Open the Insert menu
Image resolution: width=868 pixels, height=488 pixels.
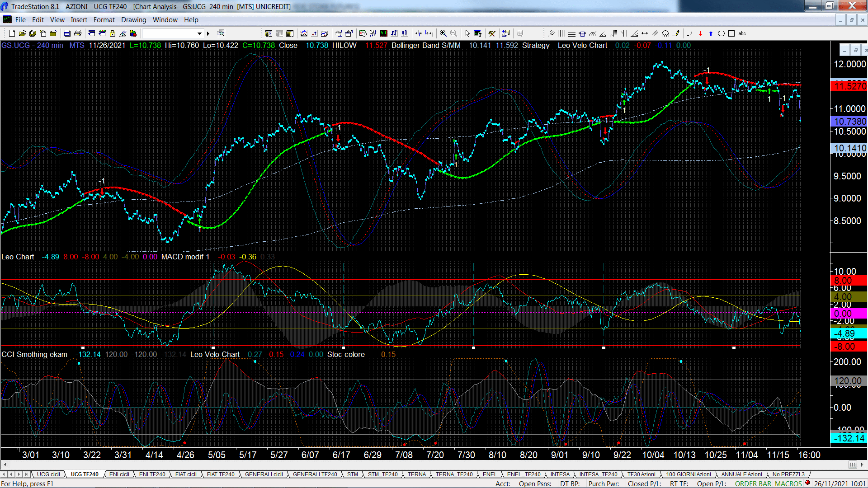(x=79, y=20)
